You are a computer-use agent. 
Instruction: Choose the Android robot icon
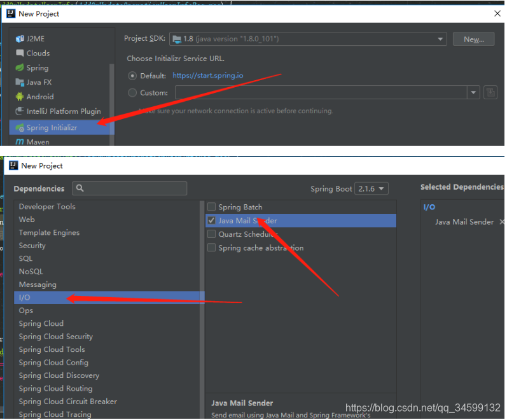20,96
